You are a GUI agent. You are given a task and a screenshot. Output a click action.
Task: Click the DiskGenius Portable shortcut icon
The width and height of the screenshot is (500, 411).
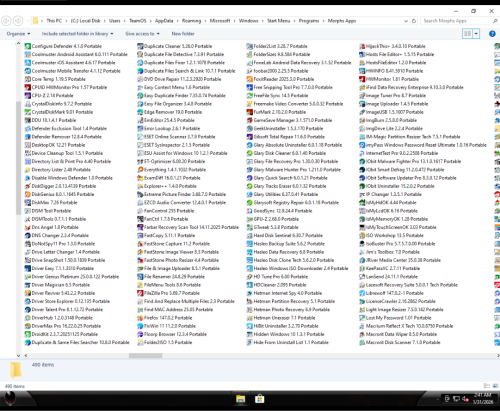click(28, 194)
